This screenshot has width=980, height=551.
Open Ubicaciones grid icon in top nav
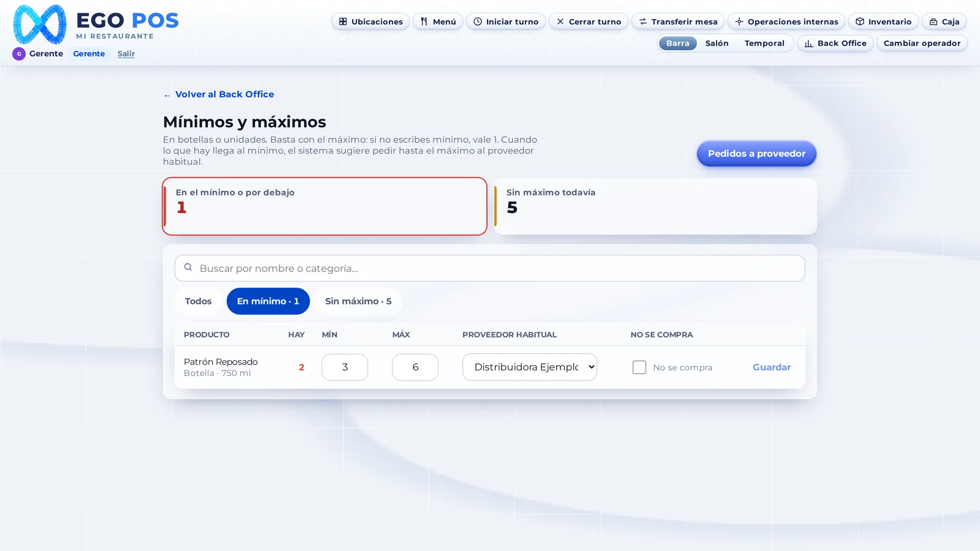click(x=343, y=22)
